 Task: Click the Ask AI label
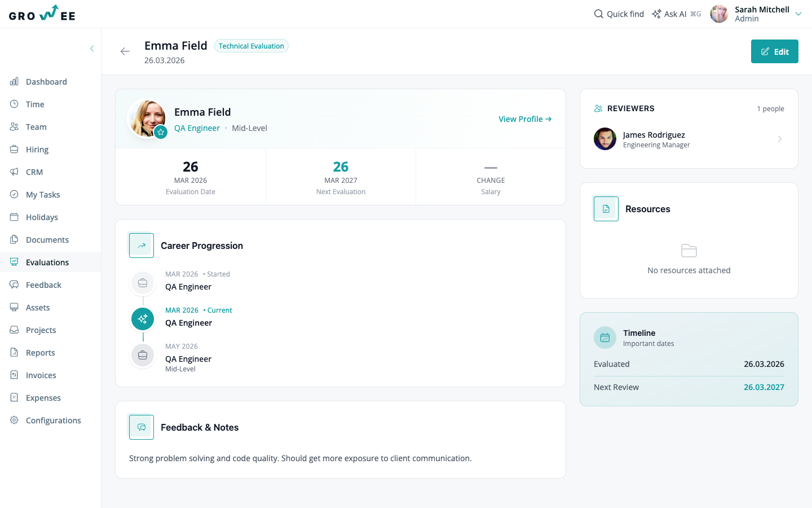[675, 14]
